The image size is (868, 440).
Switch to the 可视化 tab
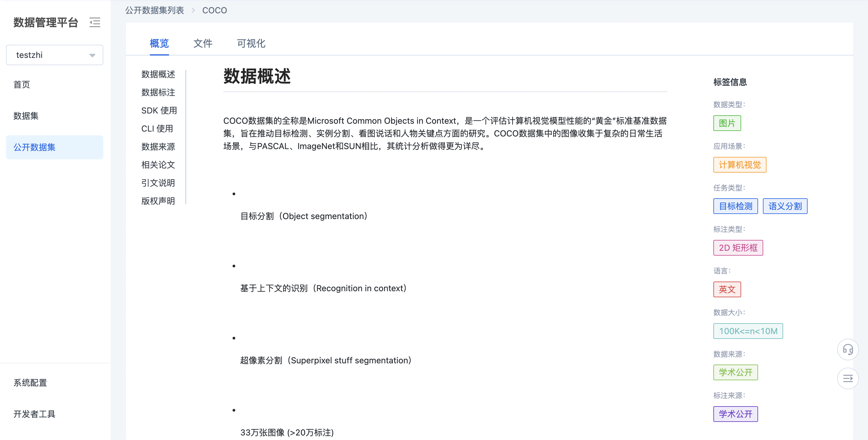coord(251,43)
